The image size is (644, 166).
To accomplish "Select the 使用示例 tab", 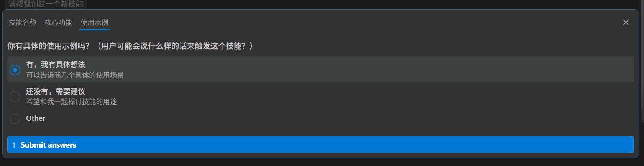I will pos(94,22).
